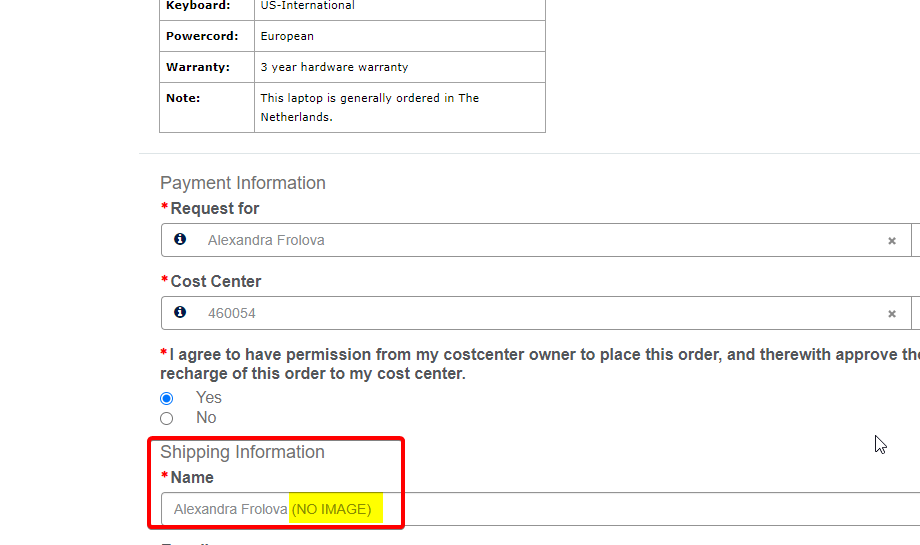Viewport: 920px width, 545px height.
Task: Click the Powercord row label
Action: (202, 36)
